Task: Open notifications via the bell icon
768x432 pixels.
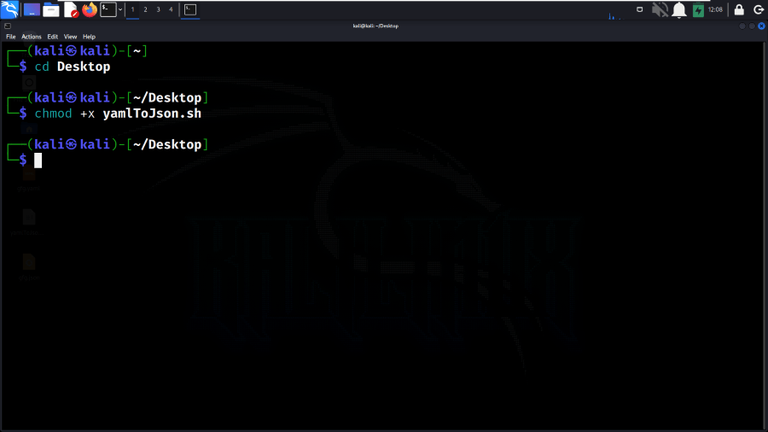Action: pyautogui.click(x=679, y=9)
